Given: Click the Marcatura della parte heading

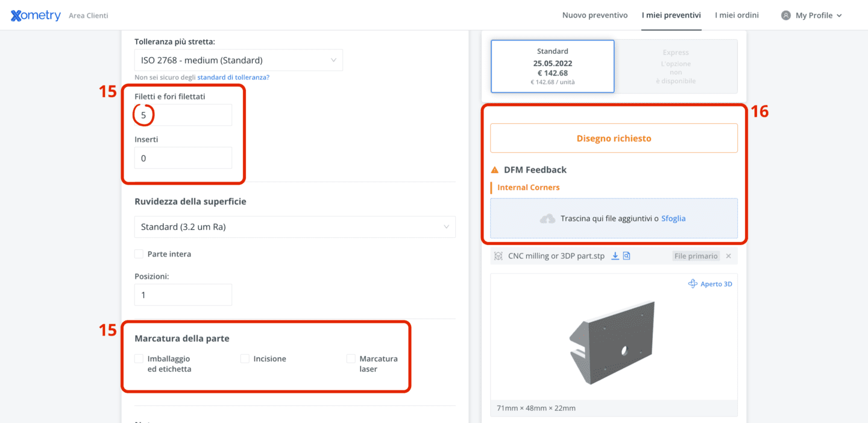Looking at the screenshot, I should 182,339.
